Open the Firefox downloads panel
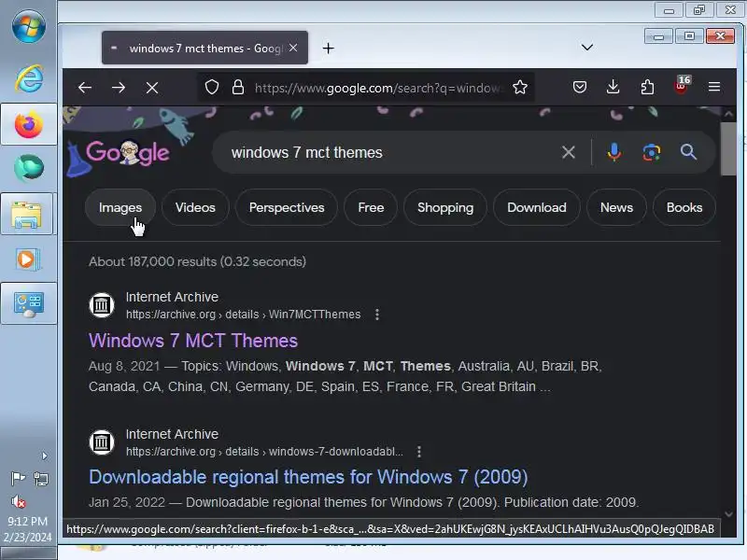747x560 pixels. pos(613,87)
